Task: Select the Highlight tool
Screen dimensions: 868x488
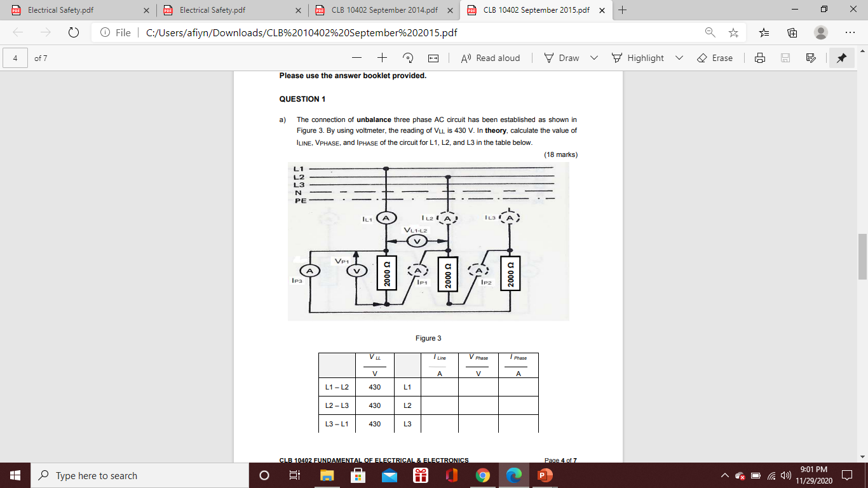Action: point(640,58)
